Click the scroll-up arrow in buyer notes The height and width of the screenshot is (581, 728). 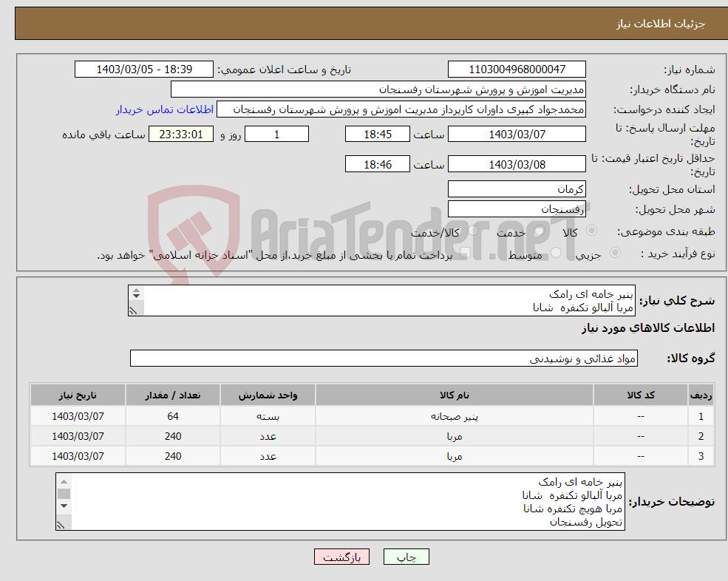tap(64, 482)
